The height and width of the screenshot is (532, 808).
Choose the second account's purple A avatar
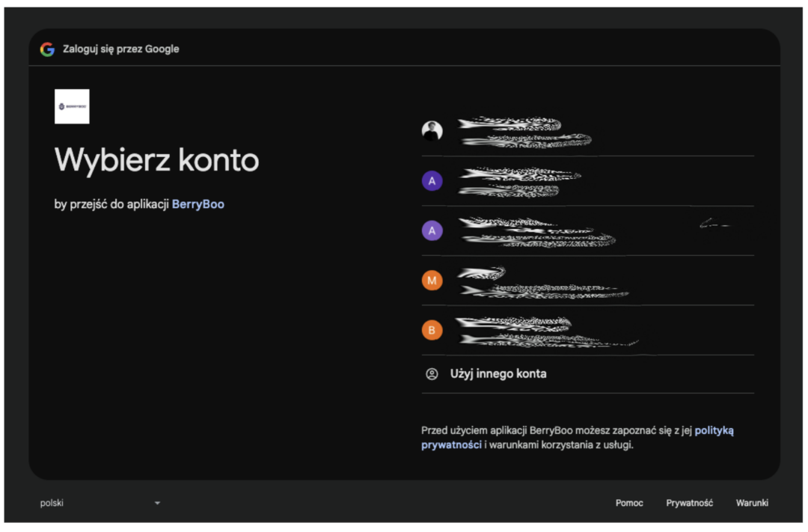pos(432,181)
